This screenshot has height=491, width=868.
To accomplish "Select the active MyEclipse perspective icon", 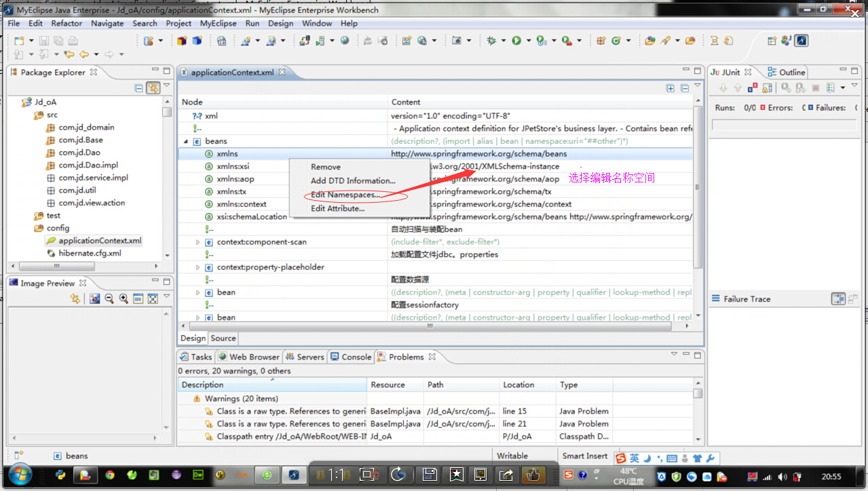I will (x=801, y=41).
